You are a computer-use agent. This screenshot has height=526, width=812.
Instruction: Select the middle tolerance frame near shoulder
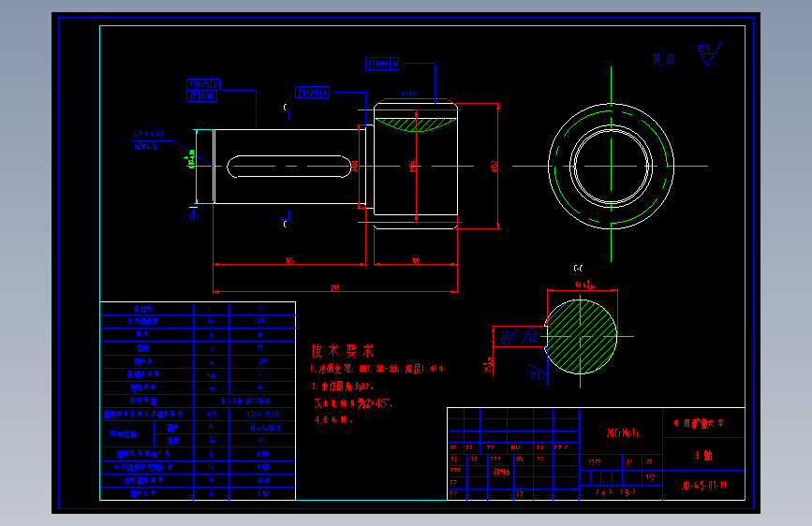[312, 92]
